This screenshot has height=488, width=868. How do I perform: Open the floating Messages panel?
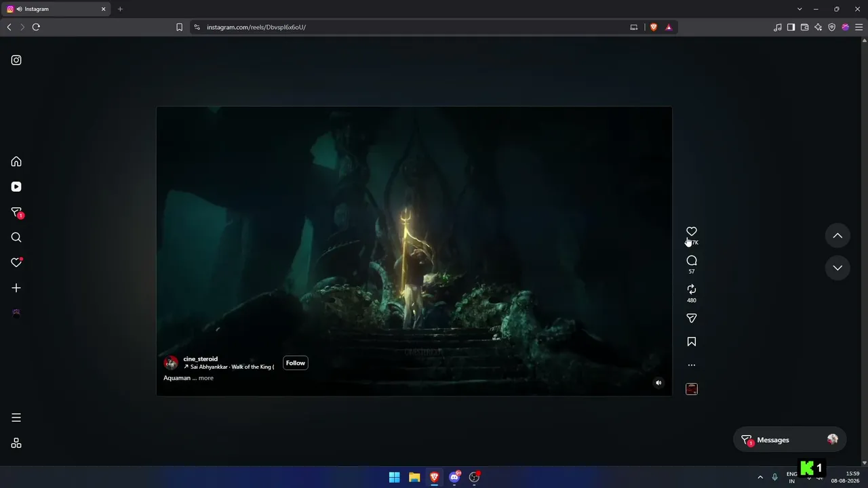point(789,440)
